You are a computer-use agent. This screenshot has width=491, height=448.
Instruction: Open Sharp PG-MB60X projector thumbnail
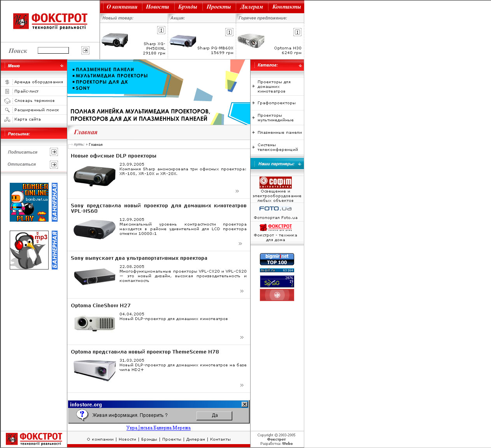coord(183,41)
